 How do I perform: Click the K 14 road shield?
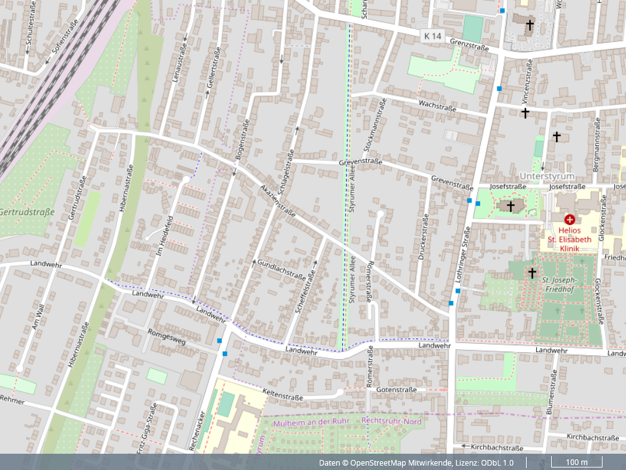(x=431, y=36)
